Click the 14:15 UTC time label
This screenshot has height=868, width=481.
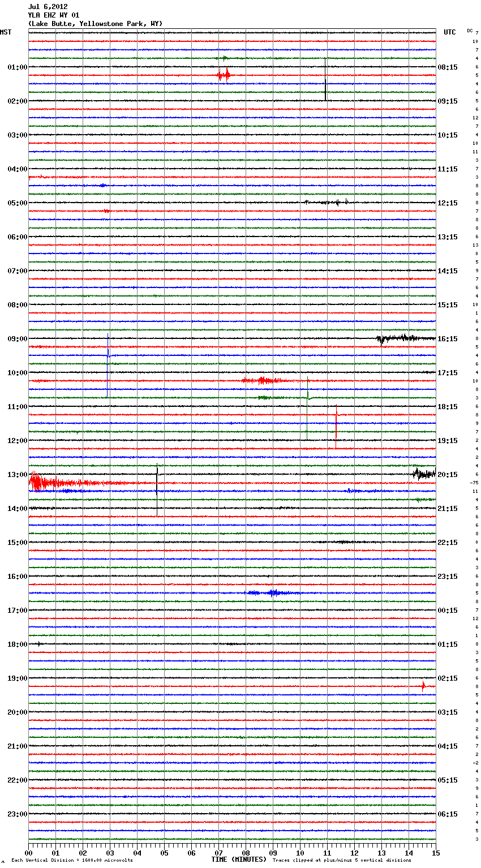tap(448, 271)
